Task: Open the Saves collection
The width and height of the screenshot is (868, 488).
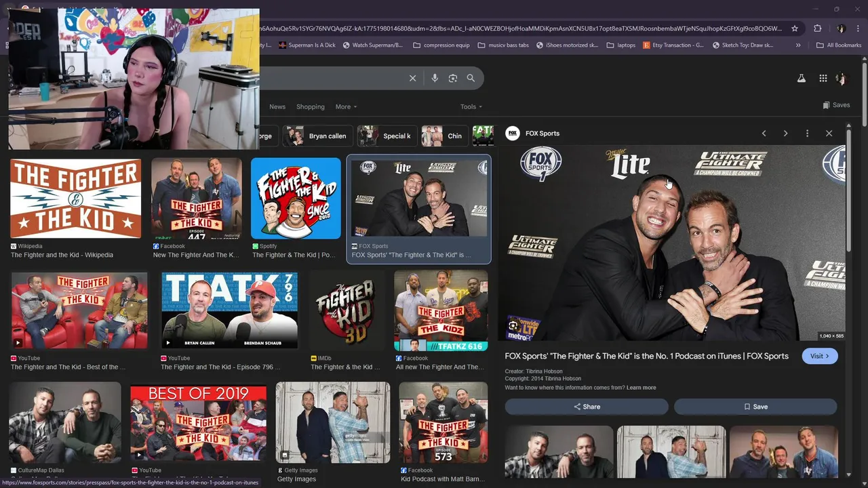Action: (836, 105)
